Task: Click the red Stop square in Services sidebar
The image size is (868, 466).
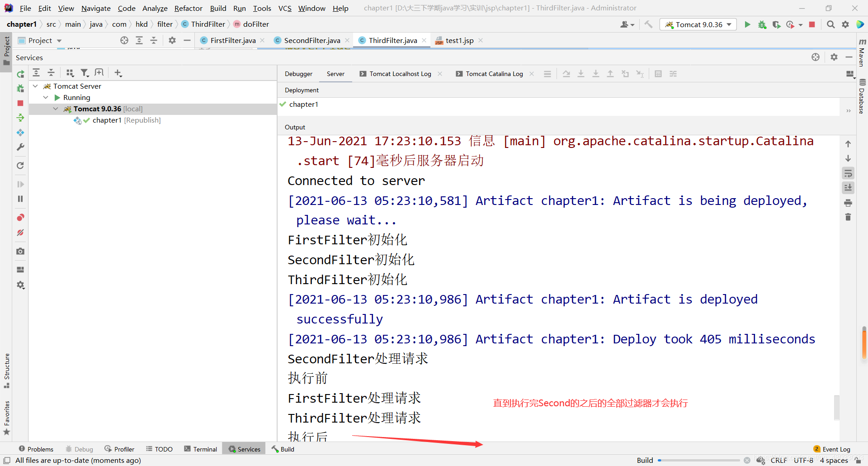Action: coord(20,103)
